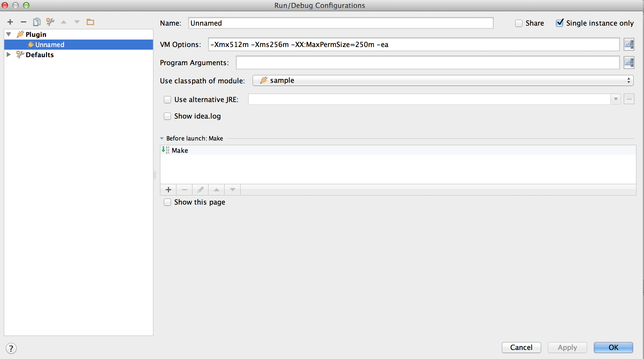
Task: Focus the Program Arguments field
Action: point(428,63)
